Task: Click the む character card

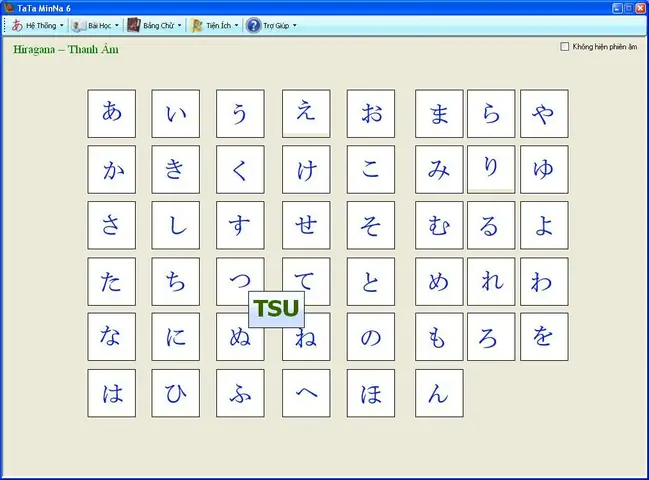Action: click(x=439, y=226)
